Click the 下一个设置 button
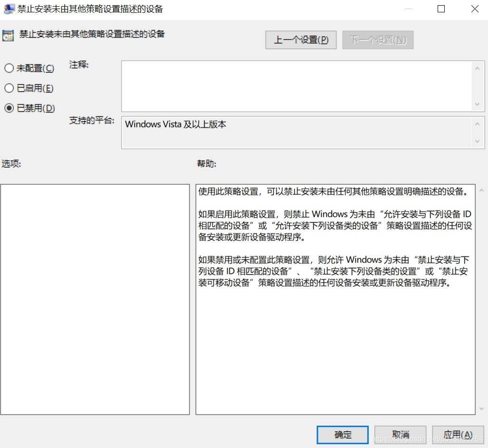Viewport: 488px width, 448px height. coord(378,40)
